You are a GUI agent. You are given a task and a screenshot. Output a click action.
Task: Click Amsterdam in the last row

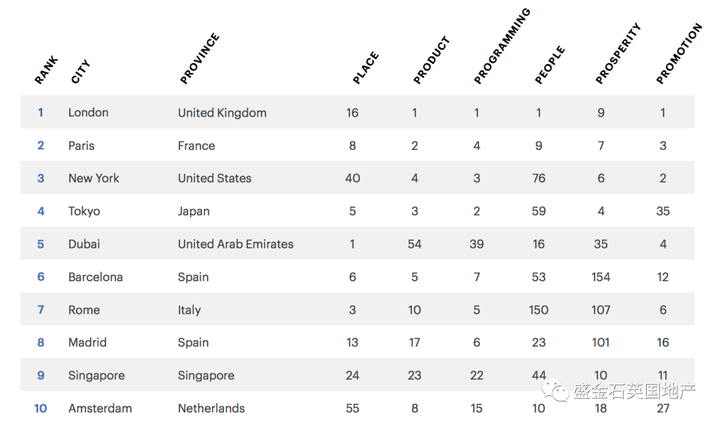100,408
